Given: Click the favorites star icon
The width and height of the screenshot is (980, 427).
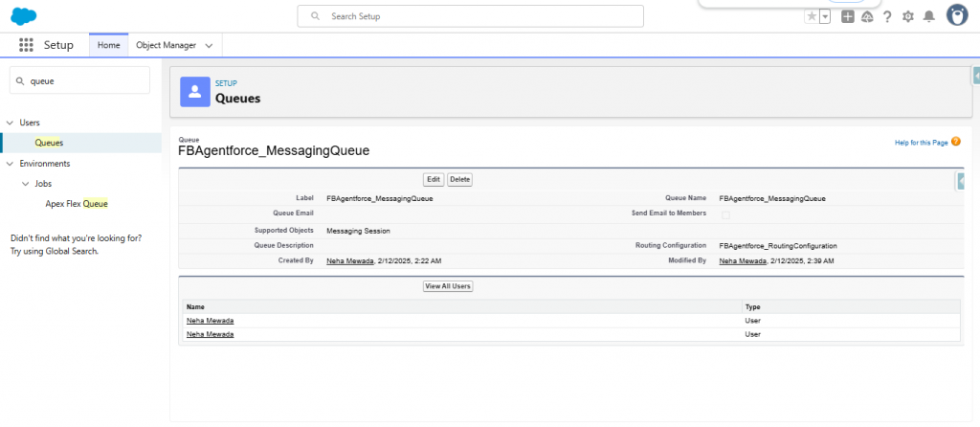Looking at the screenshot, I should pos(812,17).
